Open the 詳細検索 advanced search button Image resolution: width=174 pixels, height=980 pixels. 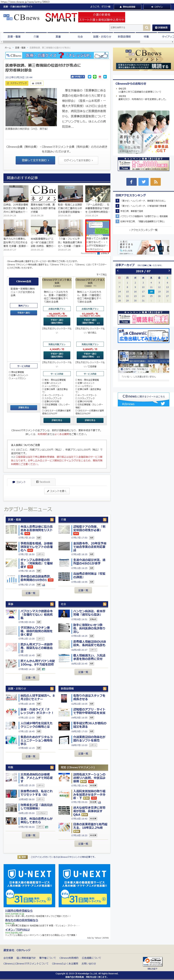coord(161,27)
